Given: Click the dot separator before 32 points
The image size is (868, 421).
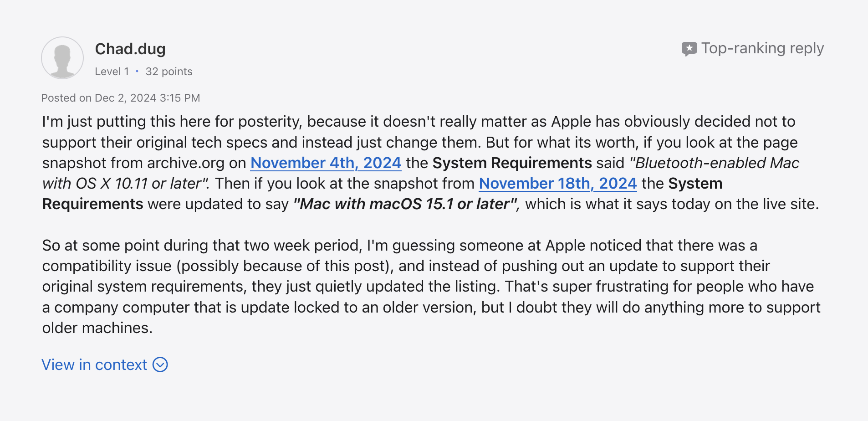Looking at the screenshot, I should click(x=137, y=72).
